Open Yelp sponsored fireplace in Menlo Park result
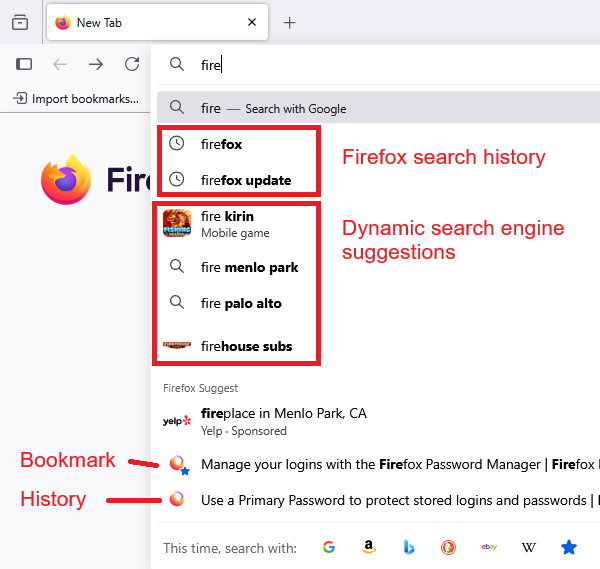The width and height of the screenshot is (600, 569). coord(379,421)
